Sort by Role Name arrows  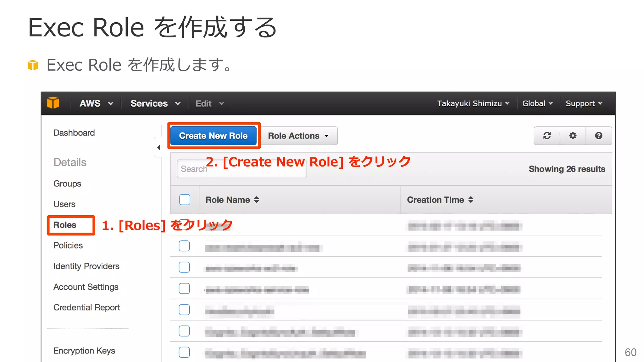(x=257, y=200)
